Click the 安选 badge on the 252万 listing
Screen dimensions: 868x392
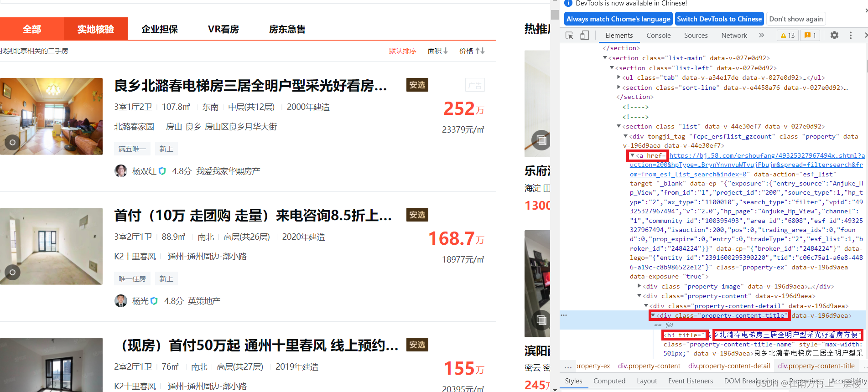[417, 85]
